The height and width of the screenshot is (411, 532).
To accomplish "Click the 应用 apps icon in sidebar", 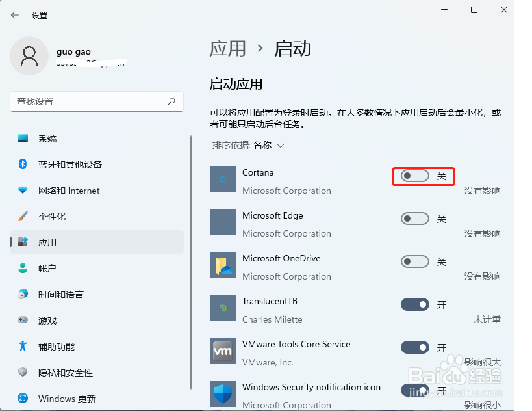I will [23, 242].
